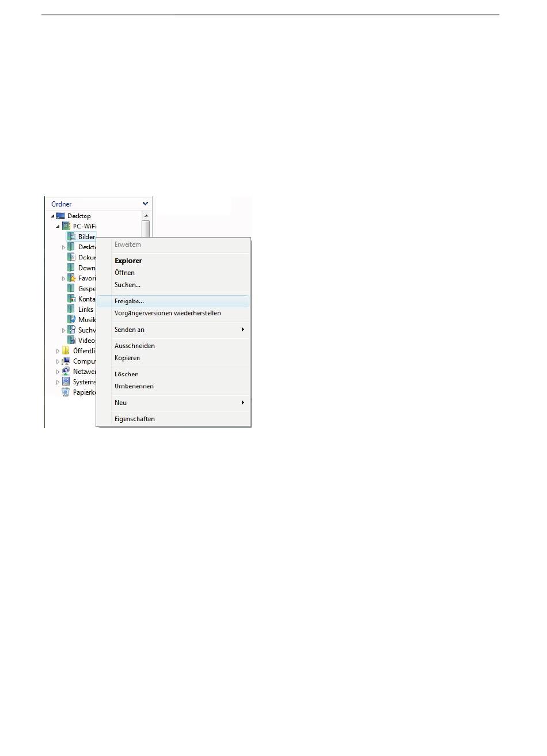
Task: Click the Konta… contacts folder icon
Action: (x=71, y=299)
